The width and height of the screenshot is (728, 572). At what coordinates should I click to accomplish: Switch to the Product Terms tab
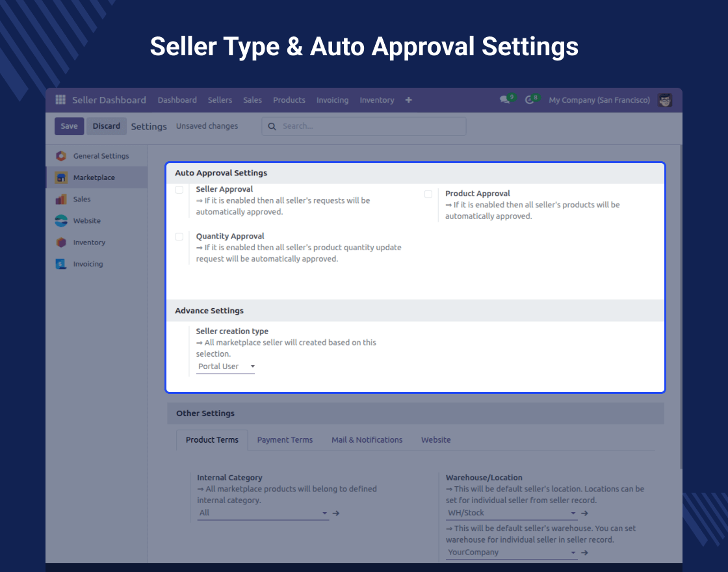pos(212,439)
